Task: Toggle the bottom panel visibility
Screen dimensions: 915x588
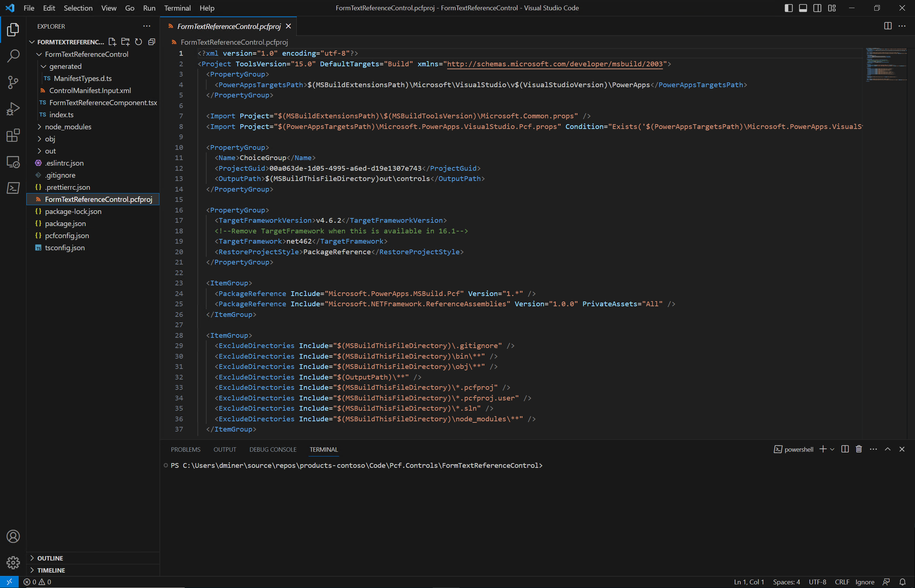Action: pos(803,8)
